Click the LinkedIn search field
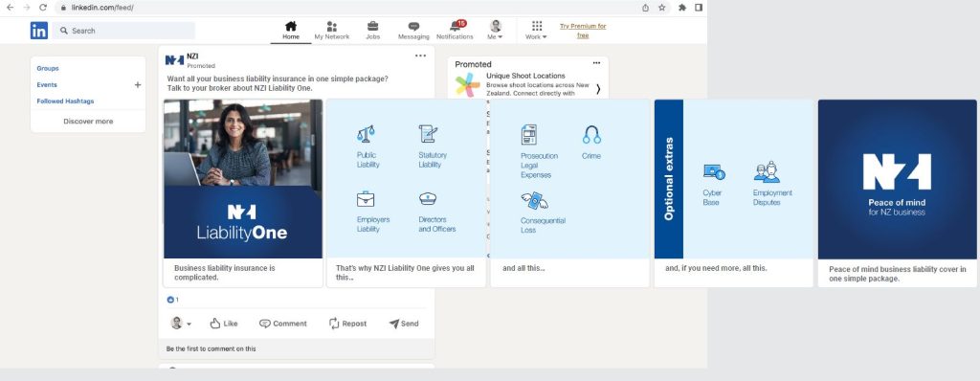 click(x=123, y=31)
